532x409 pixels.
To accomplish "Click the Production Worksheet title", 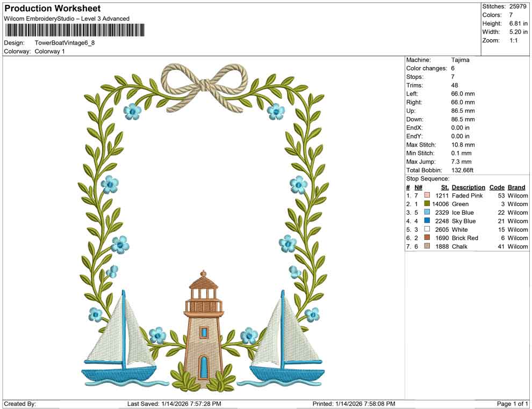I will 52,9.
